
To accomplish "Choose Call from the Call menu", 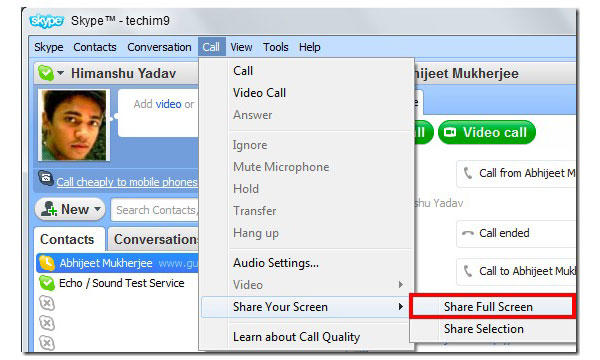I will (x=306, y=71).
